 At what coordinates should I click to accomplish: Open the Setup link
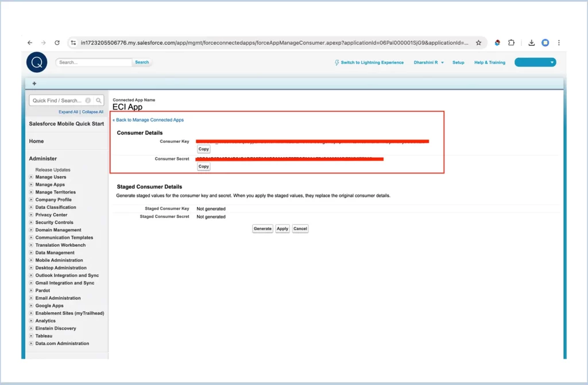tap(458, 63)
